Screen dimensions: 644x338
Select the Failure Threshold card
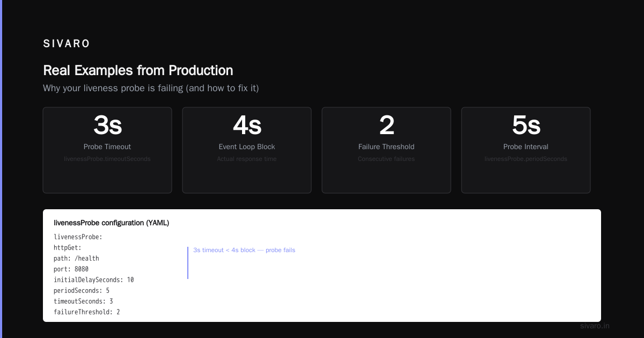386,150
